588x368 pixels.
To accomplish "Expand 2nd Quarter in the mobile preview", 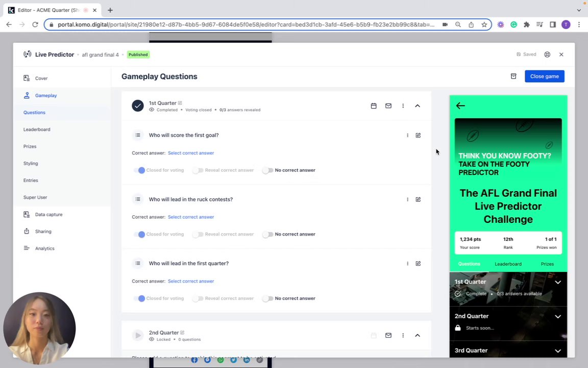I will pos(557,316).
